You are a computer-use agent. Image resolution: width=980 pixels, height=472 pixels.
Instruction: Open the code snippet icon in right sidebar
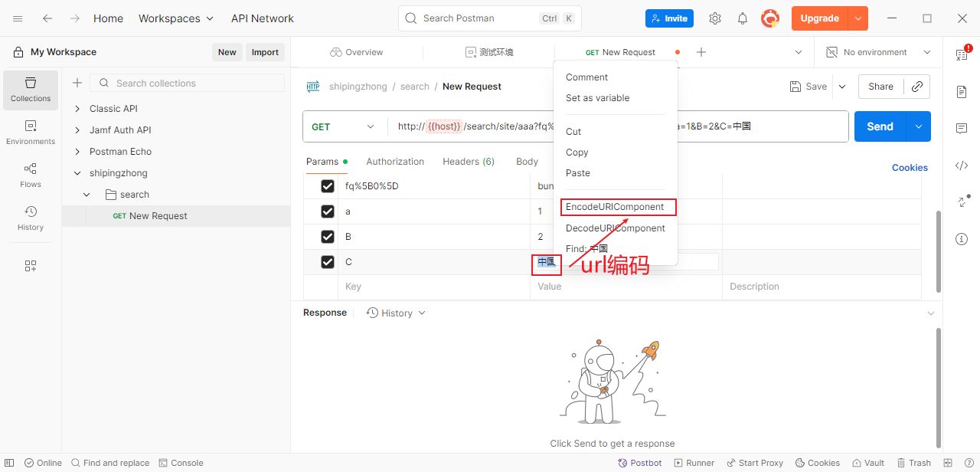pyautogui.click(x=962, y=166)
